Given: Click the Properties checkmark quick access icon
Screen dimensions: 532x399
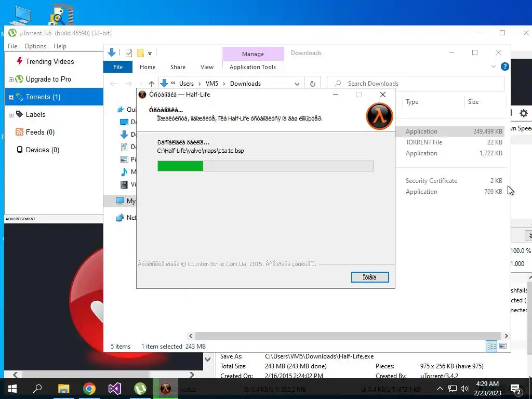Looking at the screenshot, I should (129, 53).
